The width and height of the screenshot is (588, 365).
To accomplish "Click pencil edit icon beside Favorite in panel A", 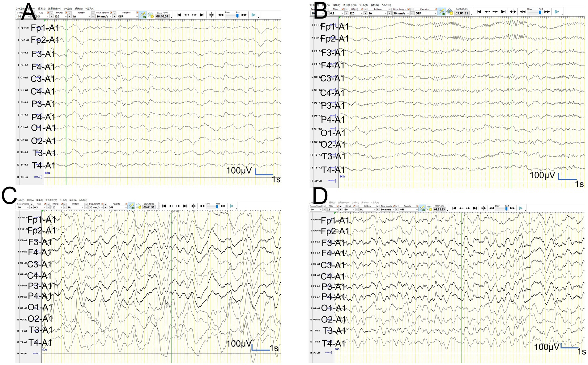I will coord(137,13).
